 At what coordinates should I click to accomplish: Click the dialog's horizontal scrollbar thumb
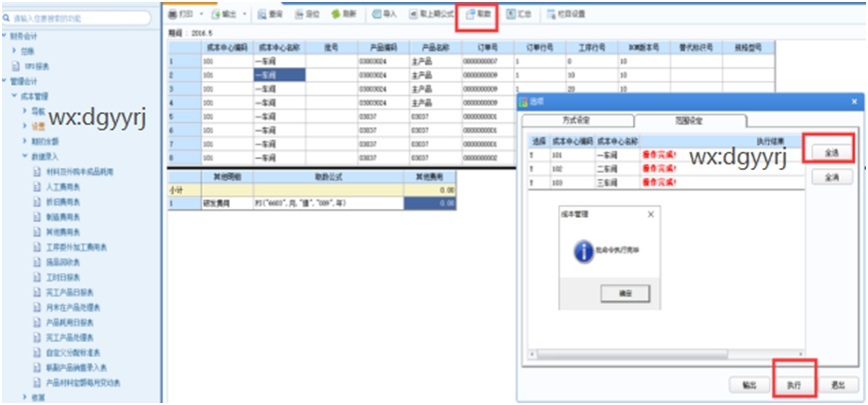631,353
